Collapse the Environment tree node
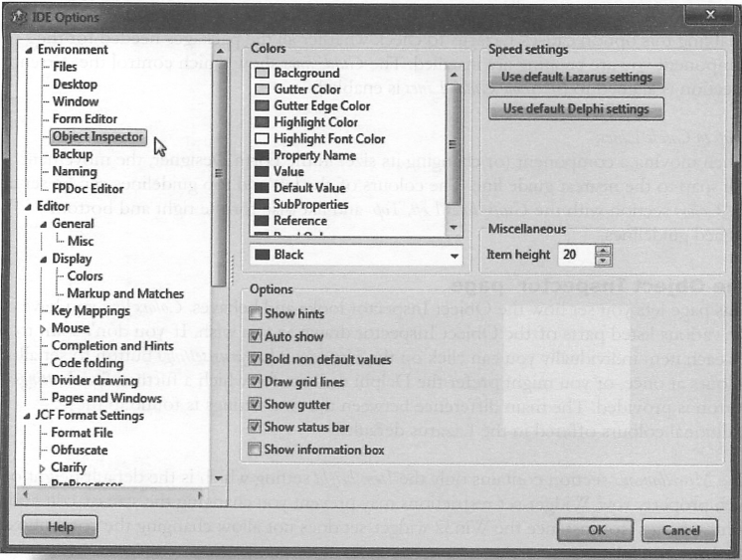The height and width of the screenshot is (560, 742). coord(28,50)
